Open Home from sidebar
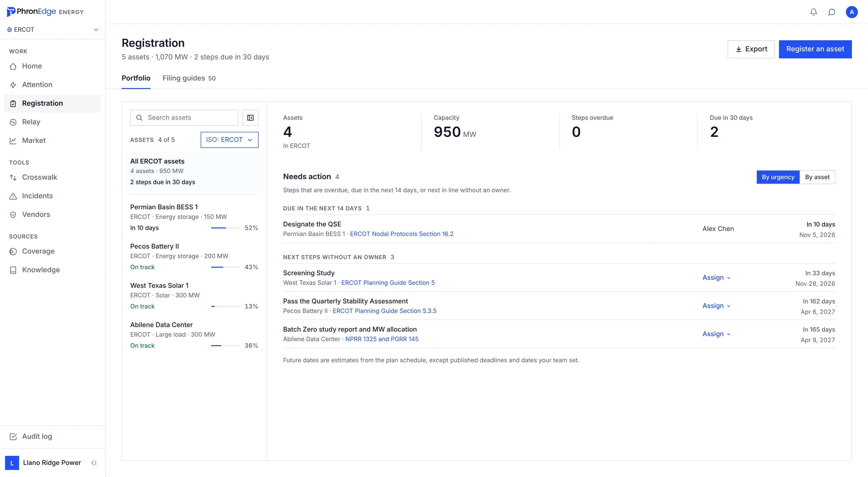The width and height of the screenshot is (868, 477). pyautogui.click(x=53, y=66)
